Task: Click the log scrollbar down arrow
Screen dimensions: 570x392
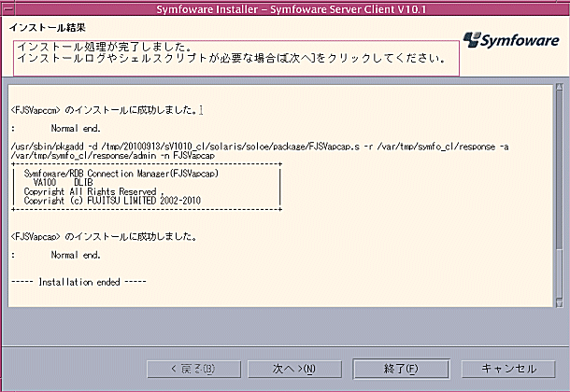Action: (560, 303)
